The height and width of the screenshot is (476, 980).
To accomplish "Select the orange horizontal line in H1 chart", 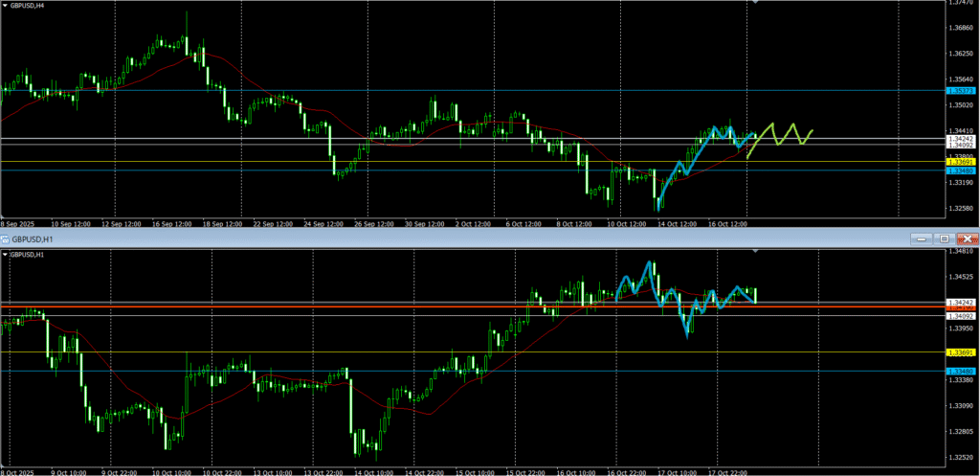I will click(287, 306).
